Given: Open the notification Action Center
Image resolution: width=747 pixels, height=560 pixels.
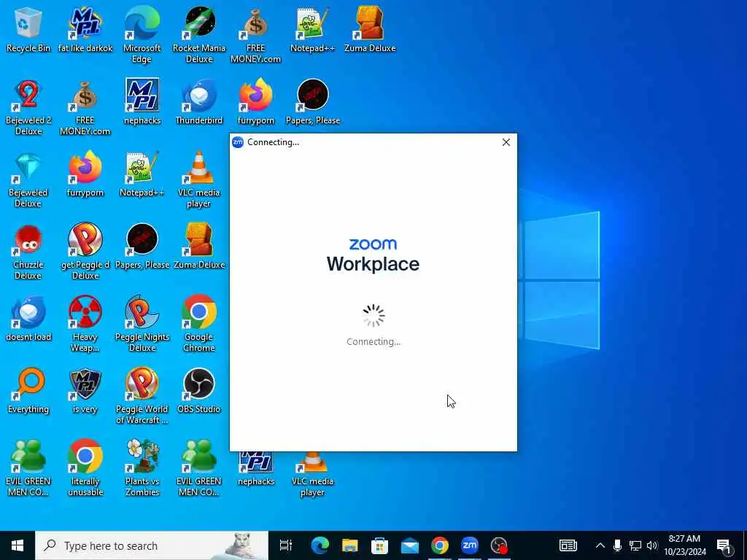Looking at the screenshot, I should [x=724, y=545].
